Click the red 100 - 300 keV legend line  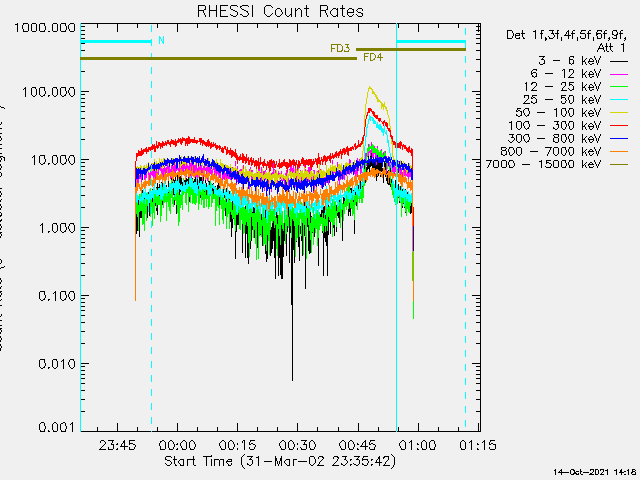click(619, 126)
